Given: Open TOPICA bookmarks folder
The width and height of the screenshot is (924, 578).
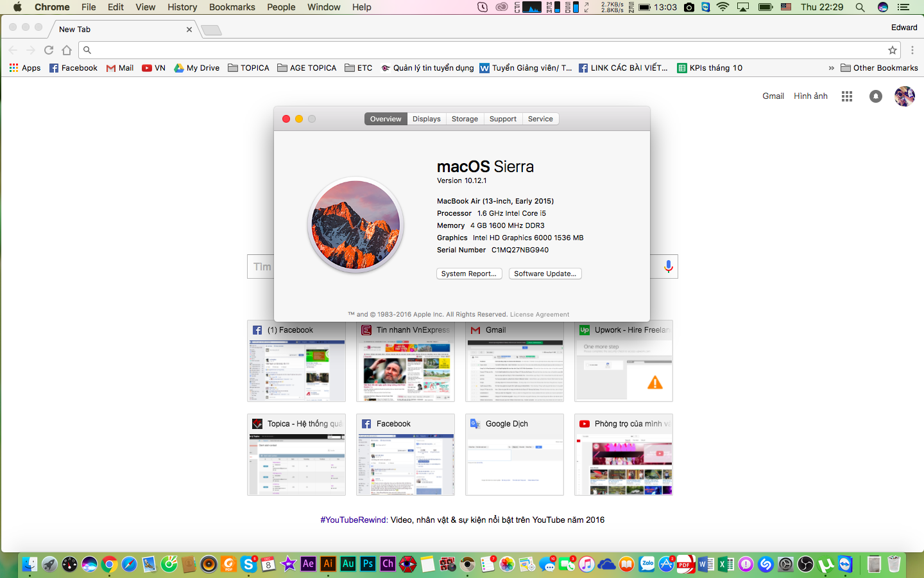Looking at the screenshot, I should [x=248, y=68].
